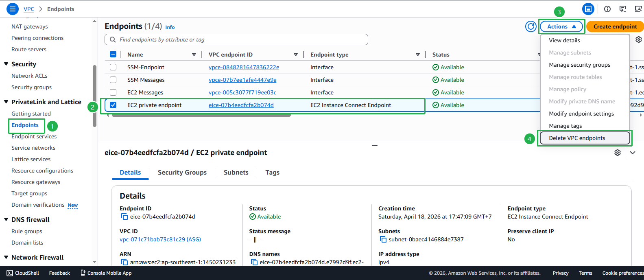This screenshot has height=280, width=644.
Task: Click the table horizontal scrollbar
Action: [x=201, y=116]
